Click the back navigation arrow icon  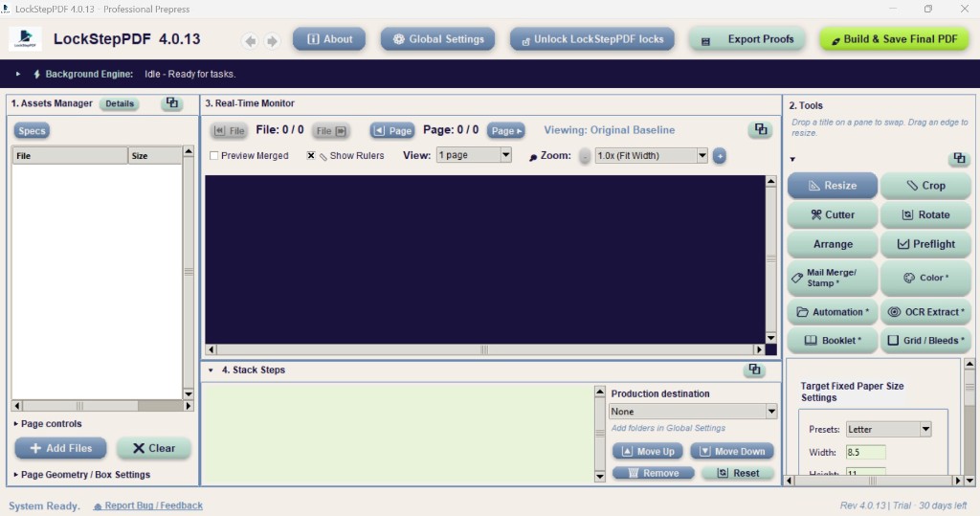click(251, 40)
